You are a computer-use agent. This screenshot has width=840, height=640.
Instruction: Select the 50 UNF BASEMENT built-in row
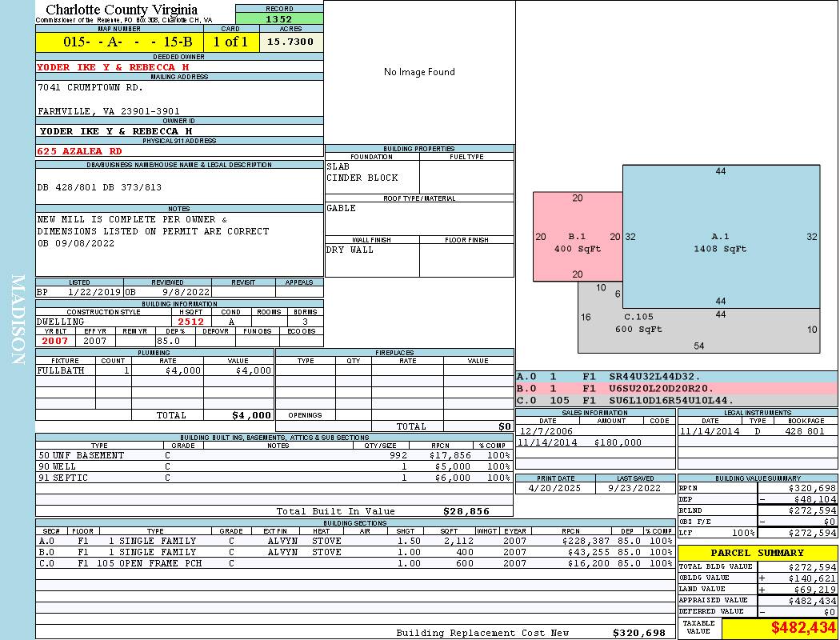tap(274, 455)
